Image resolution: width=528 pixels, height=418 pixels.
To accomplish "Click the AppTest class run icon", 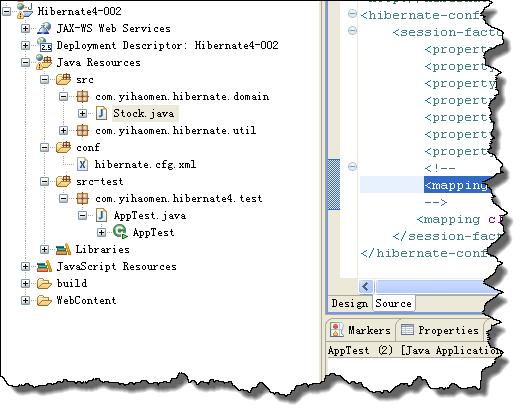I will coord(120,232).
